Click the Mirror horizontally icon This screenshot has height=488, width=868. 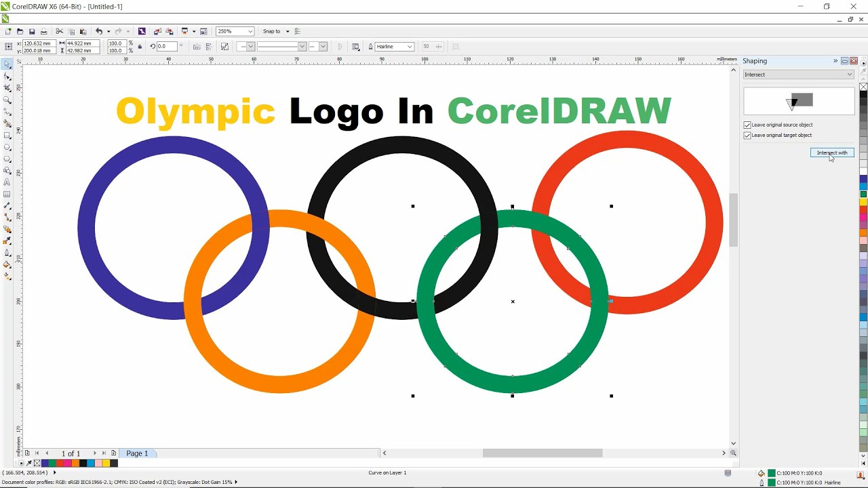pyautogui.click(x=197, y=47)
